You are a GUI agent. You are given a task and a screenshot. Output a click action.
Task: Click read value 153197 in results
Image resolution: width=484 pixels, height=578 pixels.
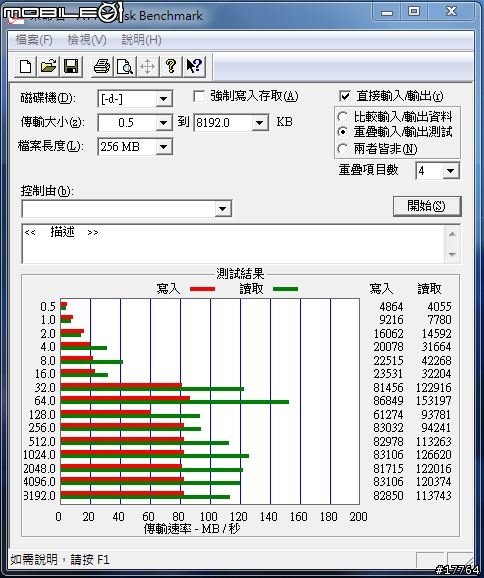tap(433, 401)
